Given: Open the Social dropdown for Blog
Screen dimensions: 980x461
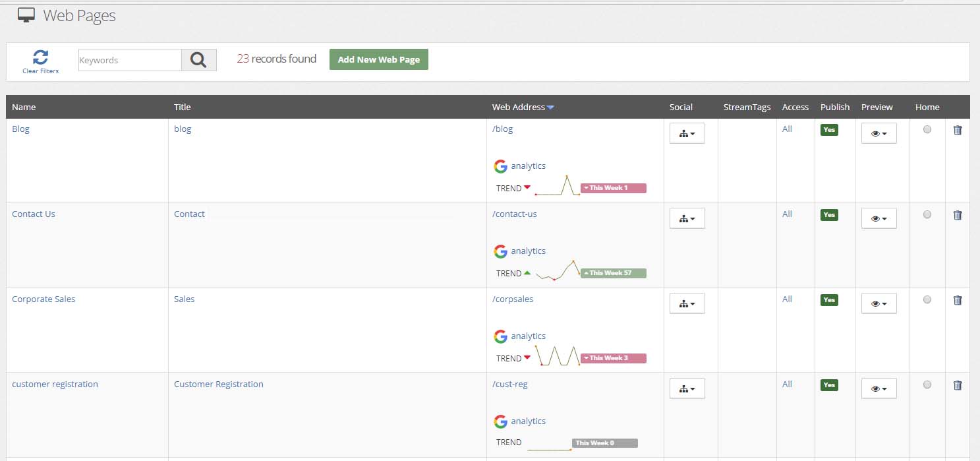Looking at the screenshot, I should click(x=687, y=133).
